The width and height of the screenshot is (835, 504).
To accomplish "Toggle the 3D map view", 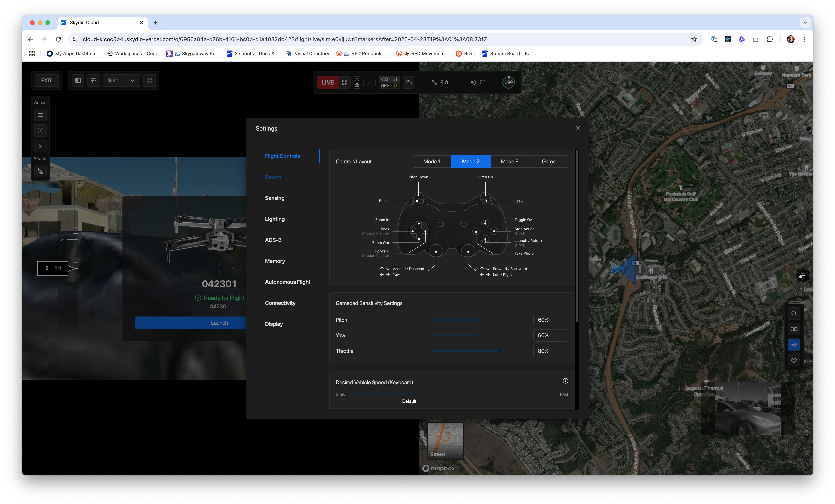I will point(794,329).
